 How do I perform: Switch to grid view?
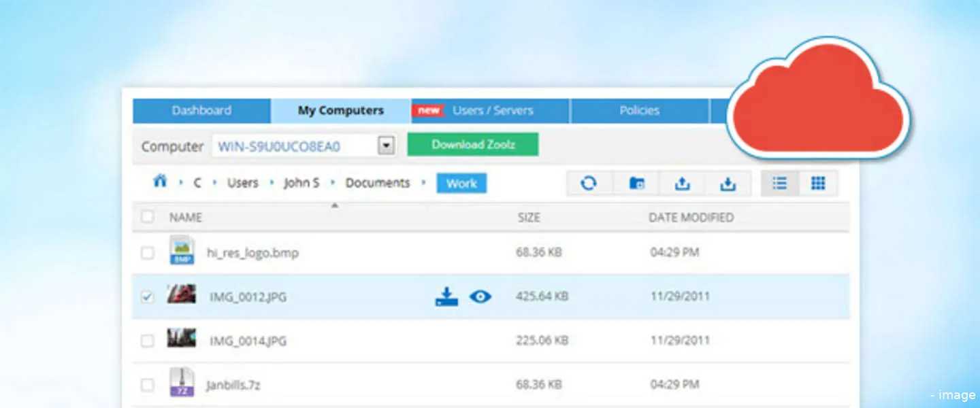click(818, 184)
